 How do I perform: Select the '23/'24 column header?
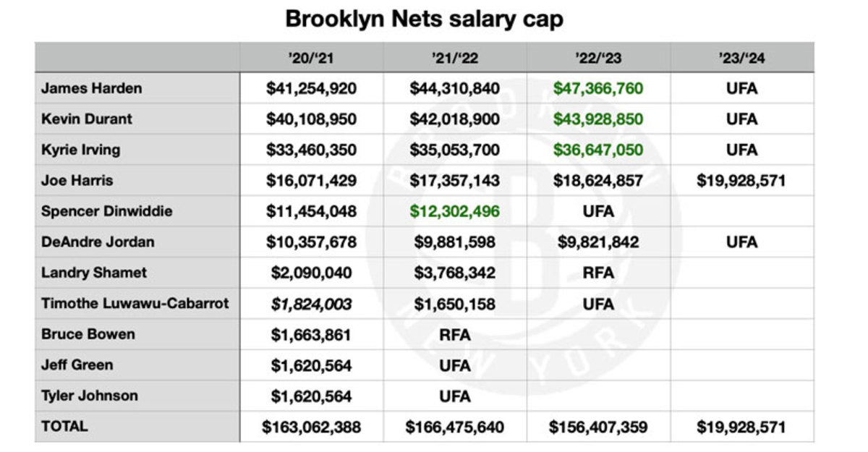(x=741, y=57)
